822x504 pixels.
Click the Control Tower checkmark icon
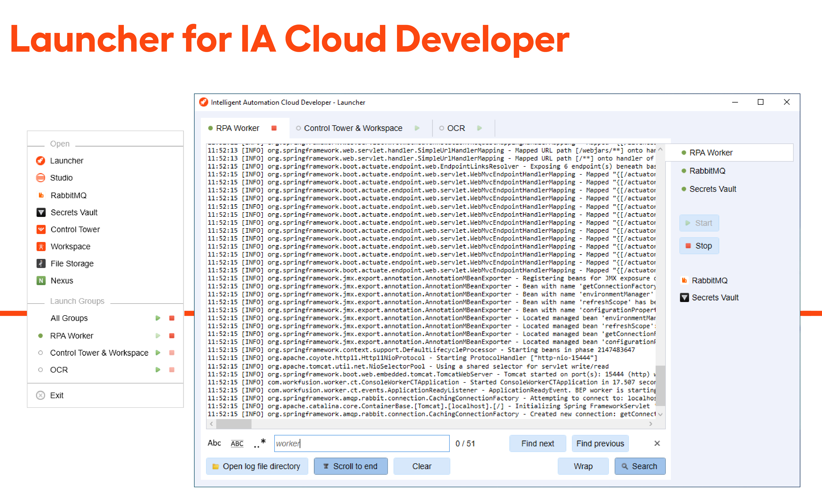point(41,229)
